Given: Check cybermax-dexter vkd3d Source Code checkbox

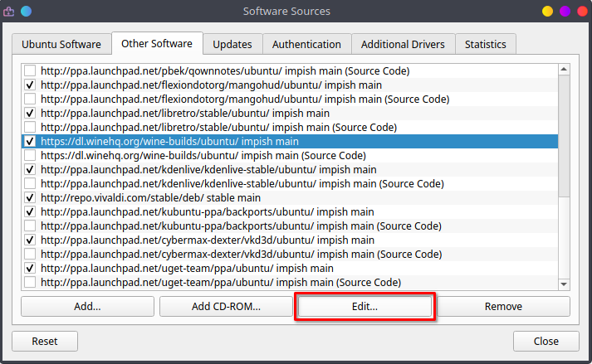Looking at the screenshot, I should pos(30,255).
